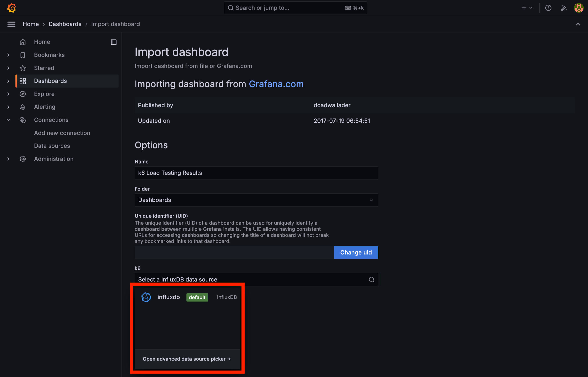Open the hamburger menu toggle

[x=11, y=24]
